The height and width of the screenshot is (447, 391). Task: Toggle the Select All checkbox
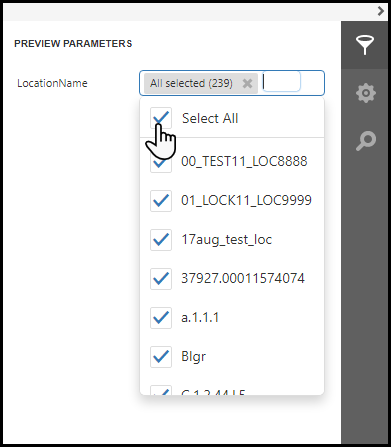pyautogui.click(x=161, y=118)
